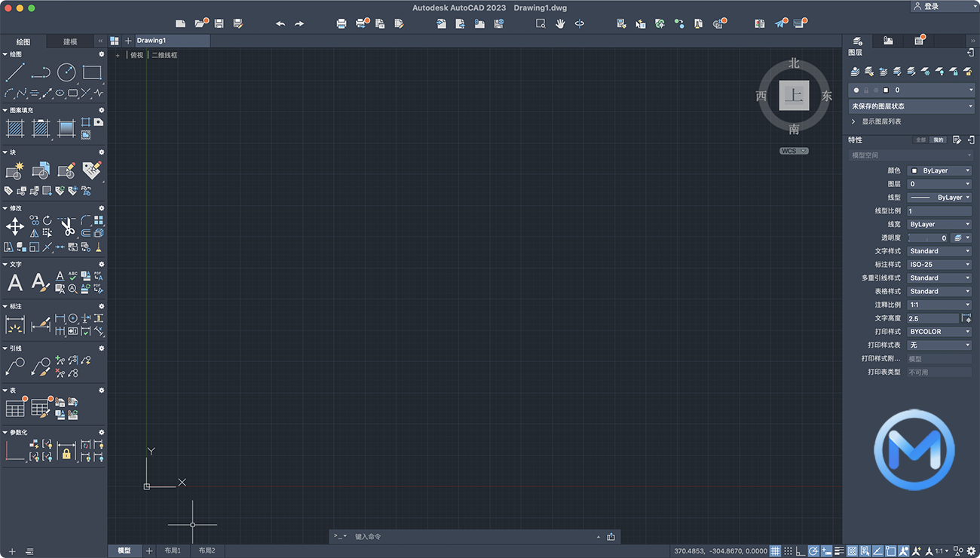Open the third right-panel tab with the orange dot
Screen dimensions: 980x558
pos(919,41)
